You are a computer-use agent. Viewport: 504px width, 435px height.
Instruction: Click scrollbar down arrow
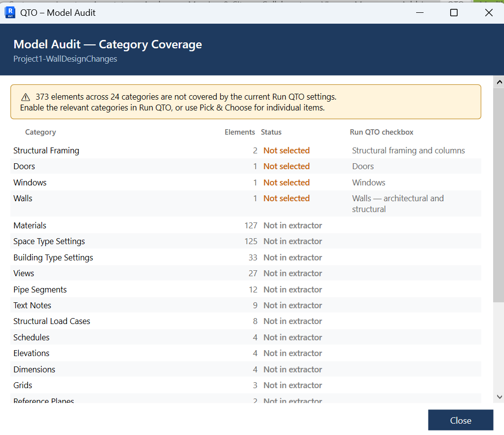[x=499, y=397]
